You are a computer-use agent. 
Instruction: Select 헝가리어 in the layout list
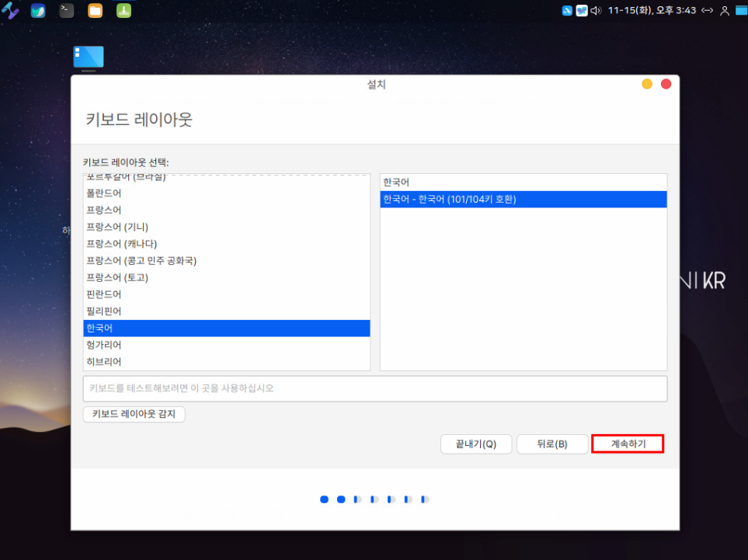tap(104, 345)
